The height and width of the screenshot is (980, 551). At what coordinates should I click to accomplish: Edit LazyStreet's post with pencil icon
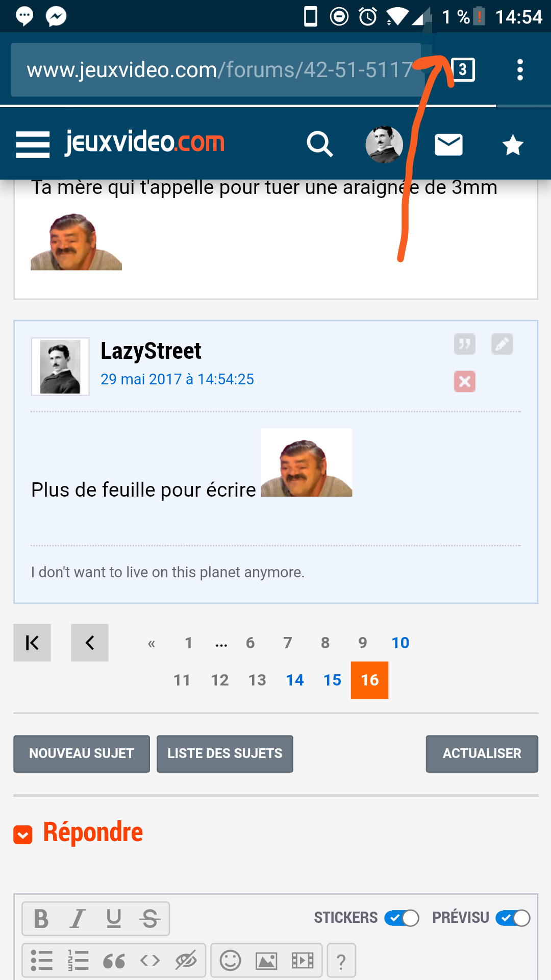[x=502, y=344]
